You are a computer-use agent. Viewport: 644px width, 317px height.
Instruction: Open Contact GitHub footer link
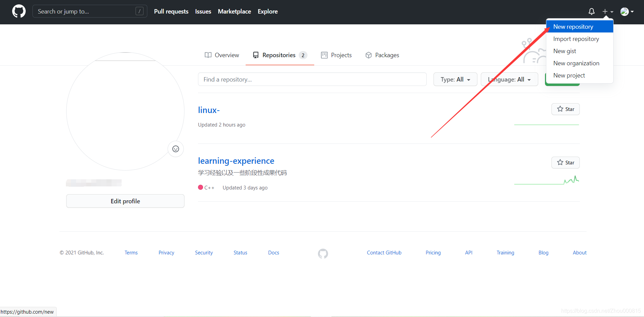coord(384,253)
